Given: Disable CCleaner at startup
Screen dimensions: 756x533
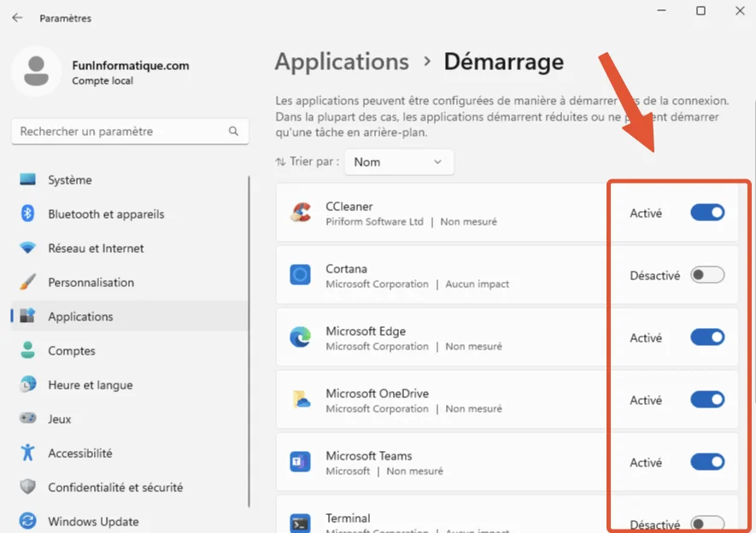Looking at the screenshot, I should (706, 213).
